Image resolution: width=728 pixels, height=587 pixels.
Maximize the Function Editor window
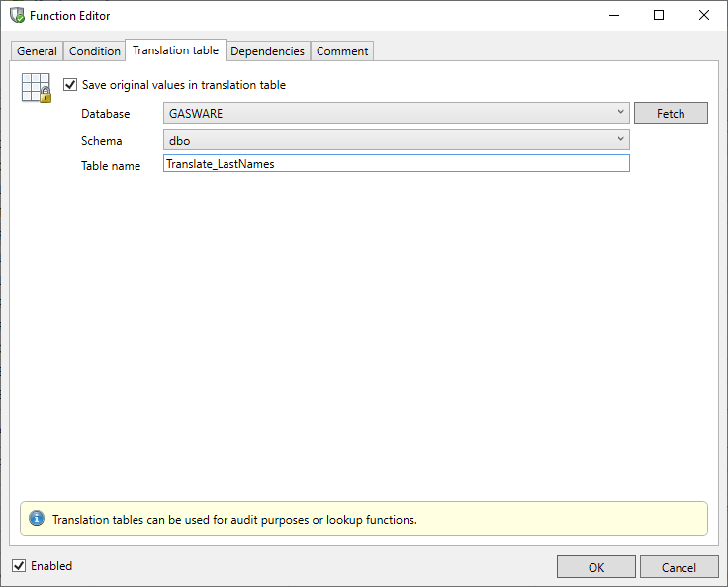pyautogui.click(x=659, y=16)
